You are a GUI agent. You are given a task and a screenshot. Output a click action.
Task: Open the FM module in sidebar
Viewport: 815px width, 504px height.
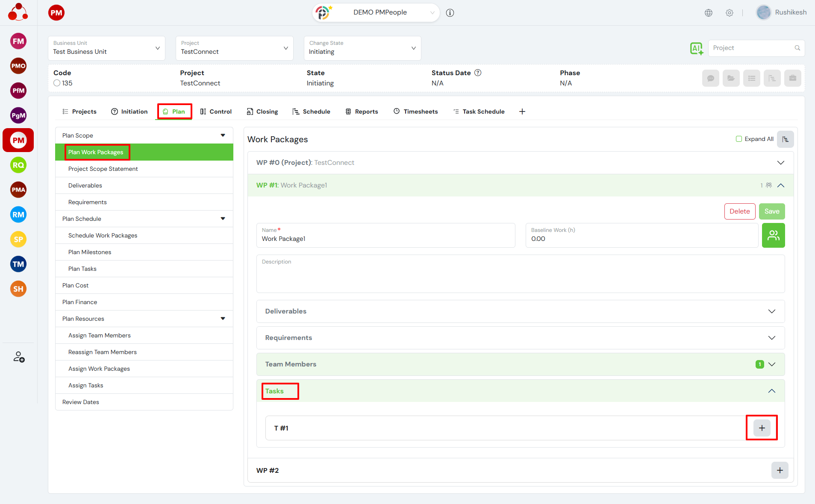tap(18, 41)
